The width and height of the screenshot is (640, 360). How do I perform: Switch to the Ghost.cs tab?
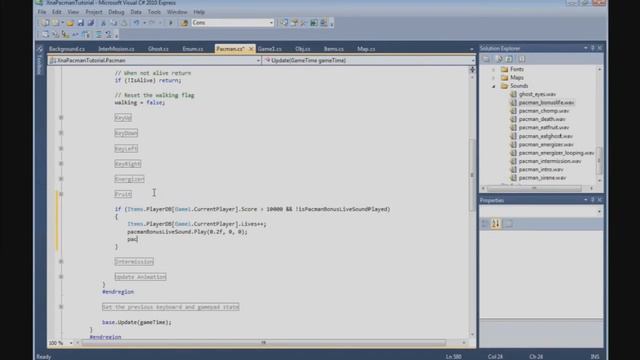pos(158,49)
